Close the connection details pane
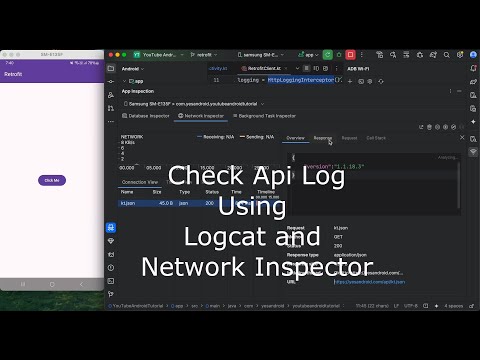 (x=462, y=137)
